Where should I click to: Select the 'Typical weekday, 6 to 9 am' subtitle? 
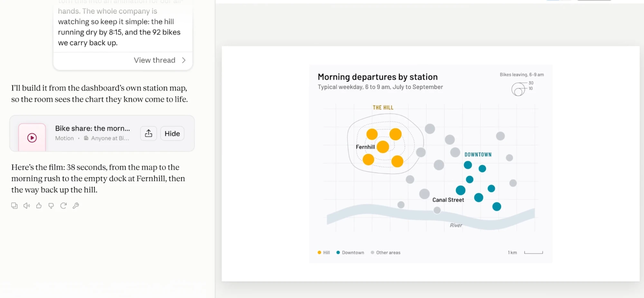[x=380, y=87]
